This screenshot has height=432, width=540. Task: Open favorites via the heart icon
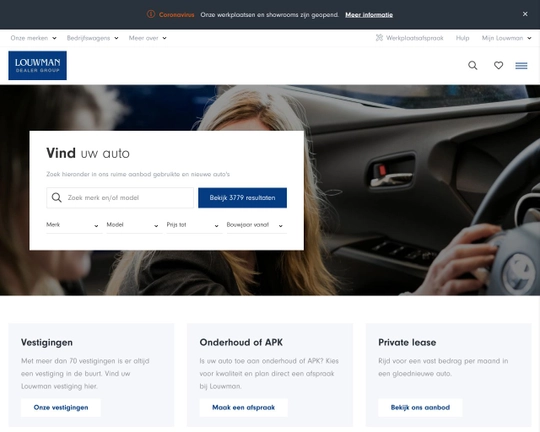(x=498, y=65)
